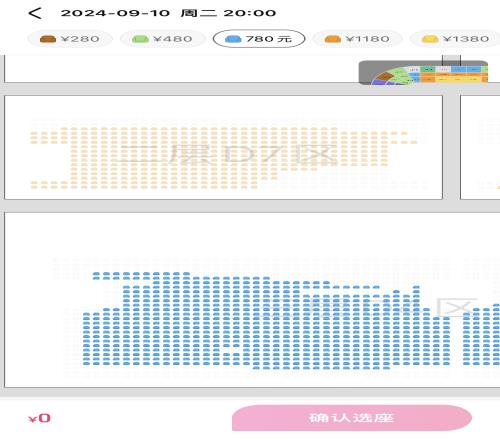Tap the ¥0 total price display
Viewport: 500px width, 440px height.
pos(40,418)
